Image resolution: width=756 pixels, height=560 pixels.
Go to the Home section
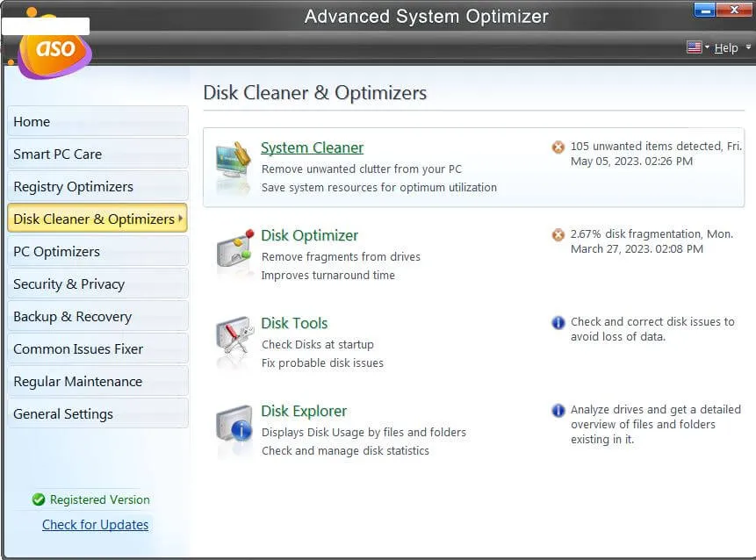pyautogui.click(x=97, y=121)
